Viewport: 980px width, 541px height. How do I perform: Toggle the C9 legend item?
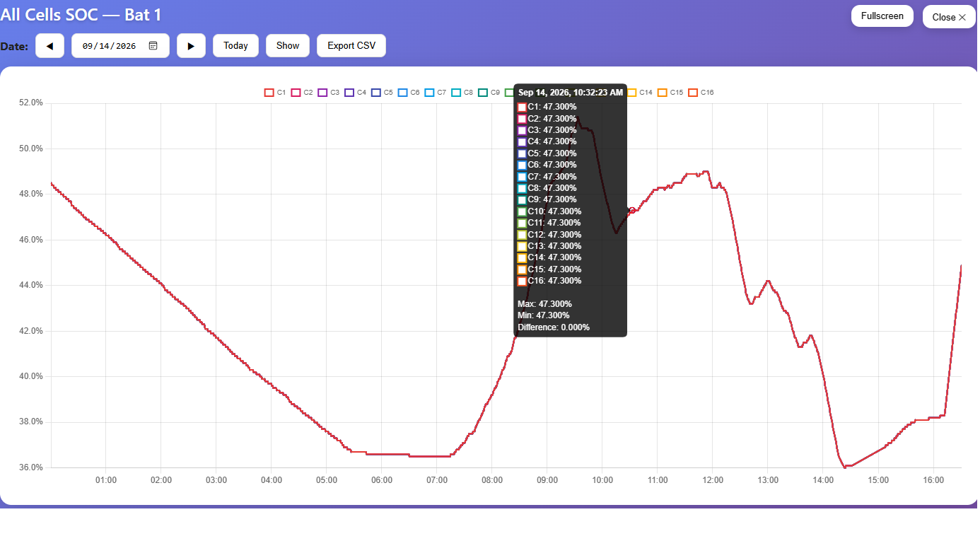tap(490, 93)
